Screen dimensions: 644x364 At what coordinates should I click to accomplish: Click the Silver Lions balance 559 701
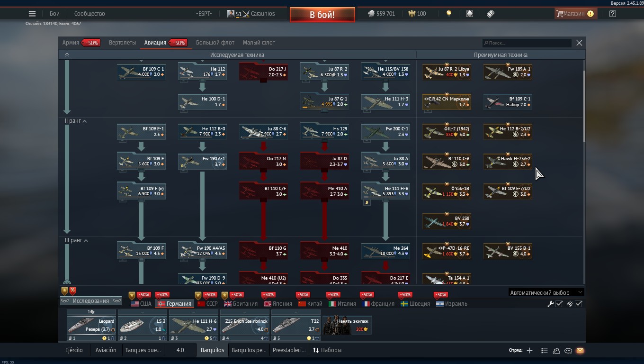pos(381,14)
